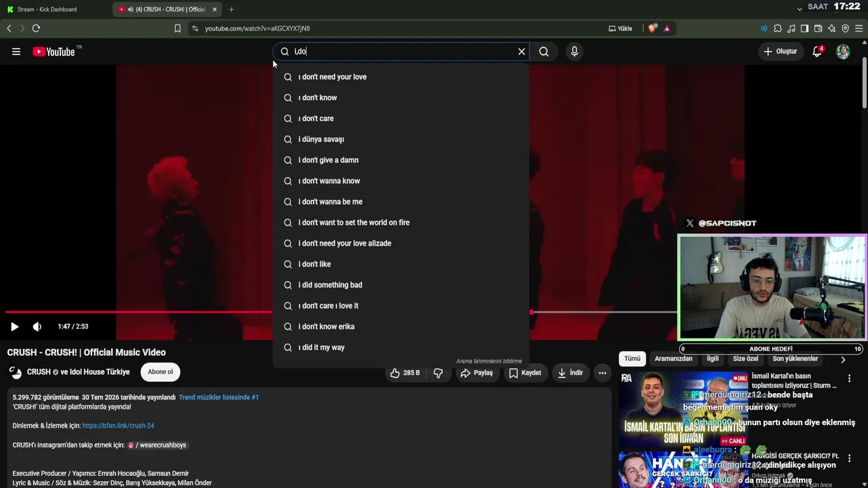The height and width of the screenshot is (488, 868).
Task: Open more actions three-dot menu
Action: click(602, 373)
